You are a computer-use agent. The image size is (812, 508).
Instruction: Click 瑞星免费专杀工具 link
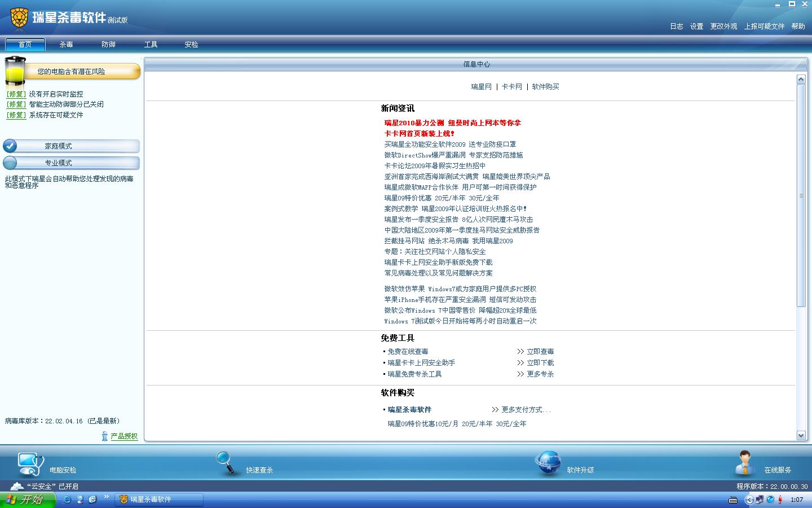pyautogui.click(x=414, y=374)
